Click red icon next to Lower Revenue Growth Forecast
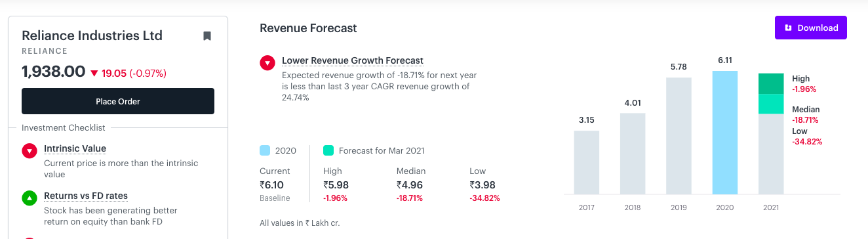Image resolution: width=868 pixels, height=239 pixels. click(267, 62)
